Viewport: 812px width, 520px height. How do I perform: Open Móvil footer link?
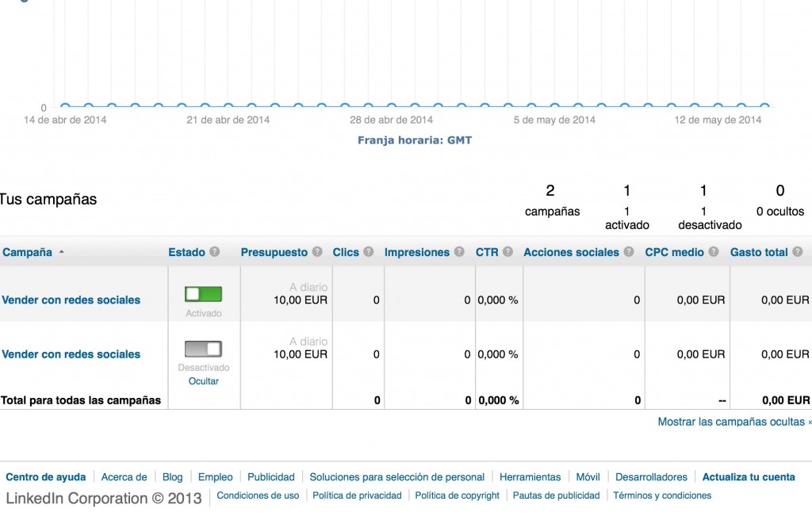click(588, 477)
